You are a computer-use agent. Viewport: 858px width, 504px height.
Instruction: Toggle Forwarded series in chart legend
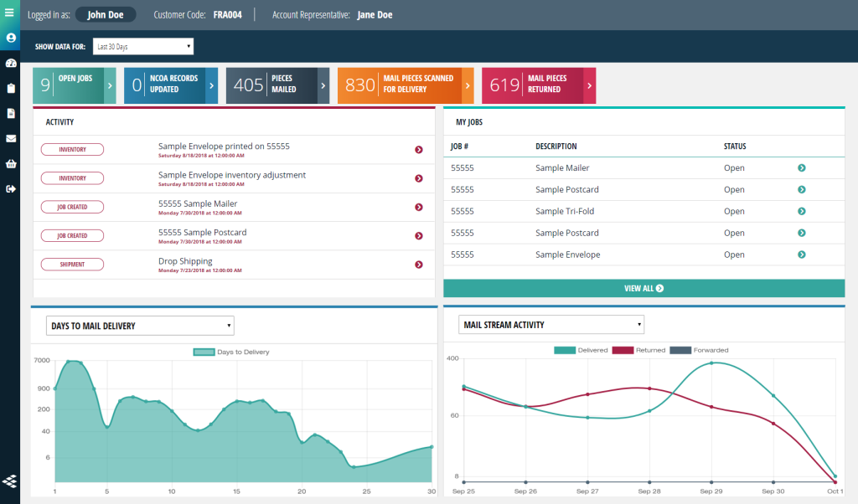click(x=697, y=350)
